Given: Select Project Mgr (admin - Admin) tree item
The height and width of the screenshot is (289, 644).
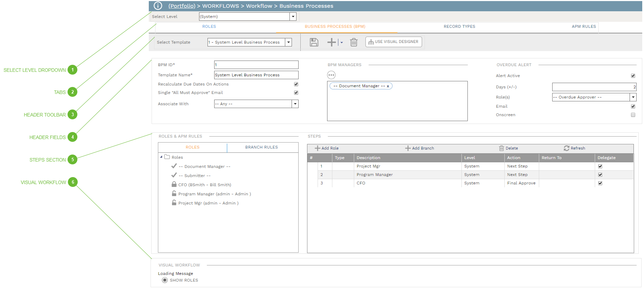Looking at the screenshot, I should pyautogui.click(x=208, y=203).
